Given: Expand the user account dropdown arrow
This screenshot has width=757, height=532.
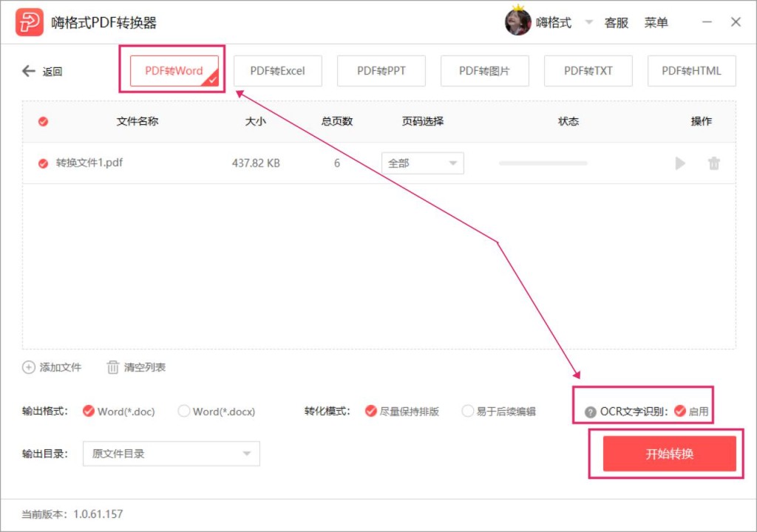Looking at the screenshot, I should point(588,22).
